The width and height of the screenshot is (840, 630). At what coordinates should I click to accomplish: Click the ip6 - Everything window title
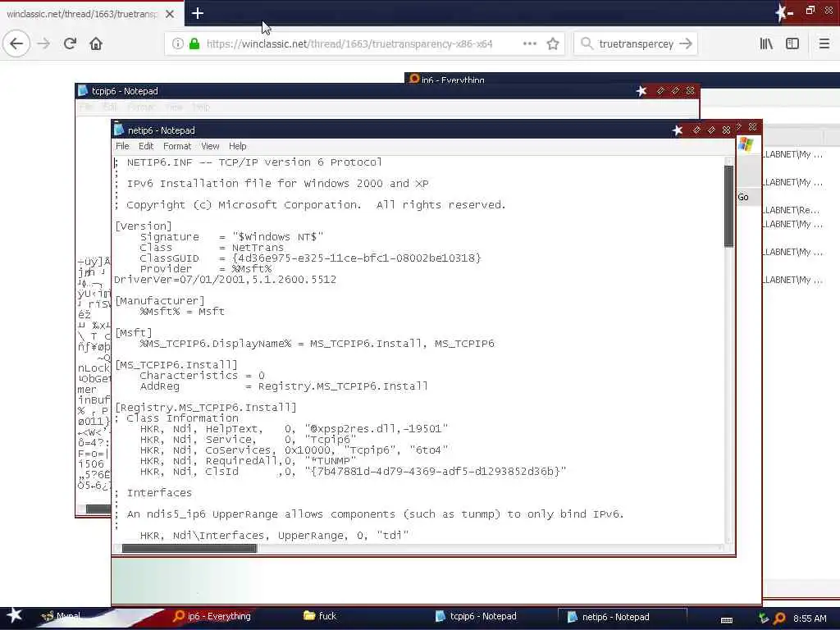point(453,80)
